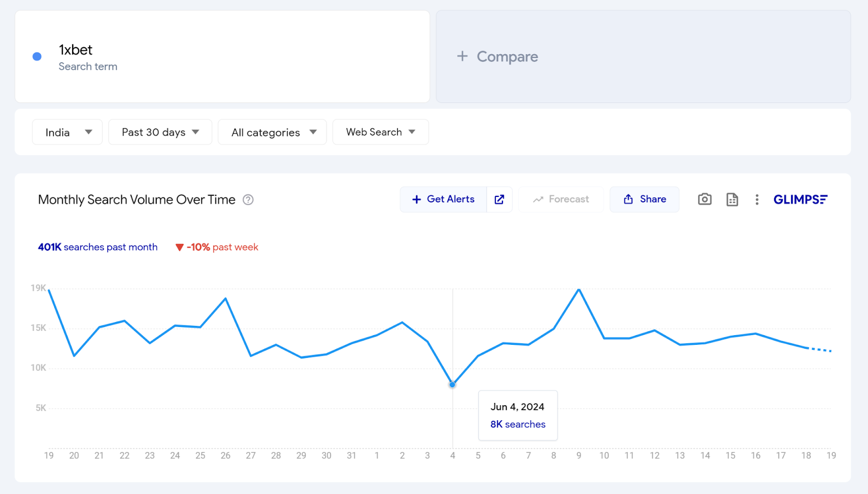Viewport: 868px width, 494px height.
Task: Click the Get Alerts button
Action: coord(443,200)
